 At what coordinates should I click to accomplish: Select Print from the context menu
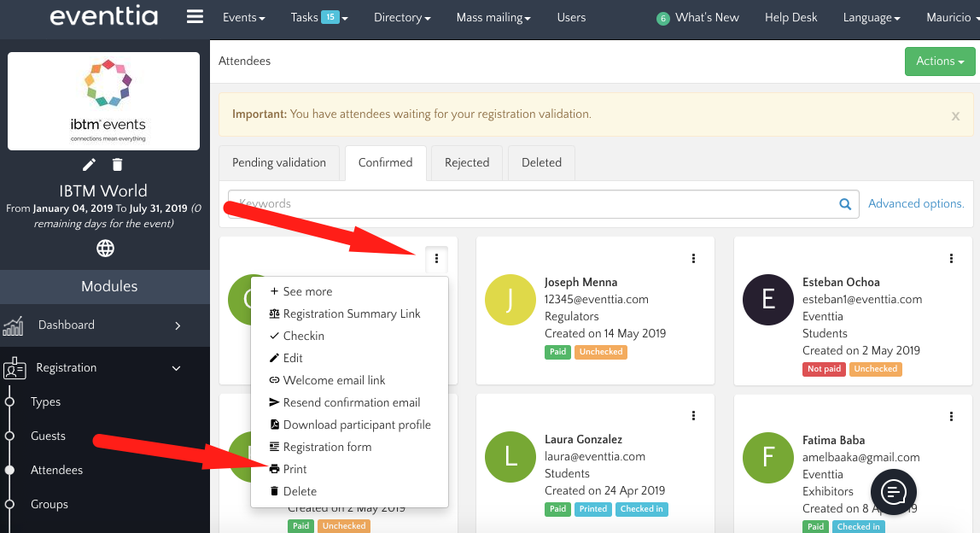point(295,469)
